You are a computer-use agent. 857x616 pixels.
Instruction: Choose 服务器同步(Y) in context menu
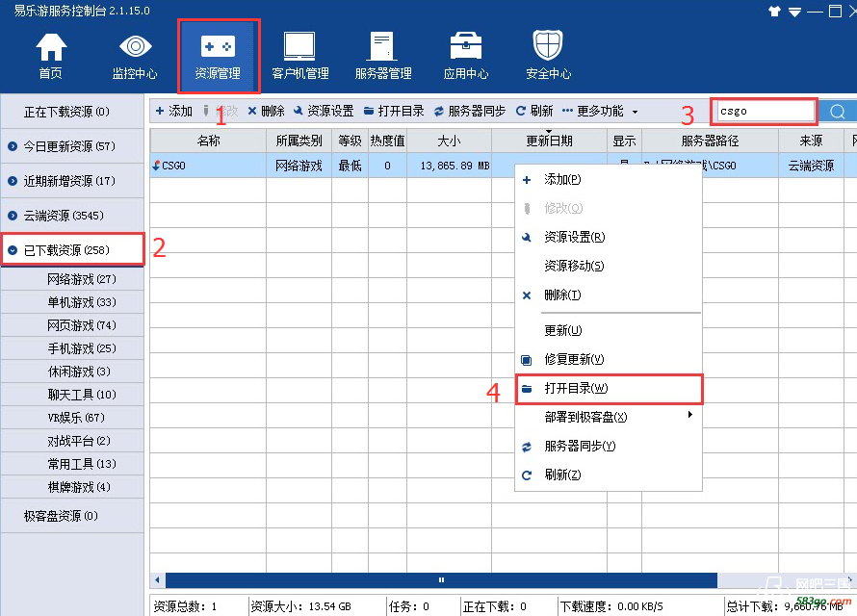(x=609, y=447)
